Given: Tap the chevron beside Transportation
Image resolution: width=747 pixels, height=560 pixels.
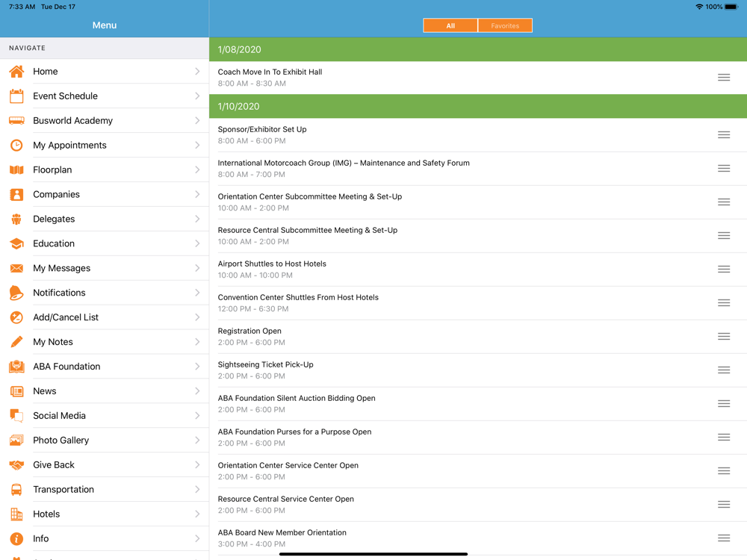Looking at the screenshot, I should click(197, 490).
